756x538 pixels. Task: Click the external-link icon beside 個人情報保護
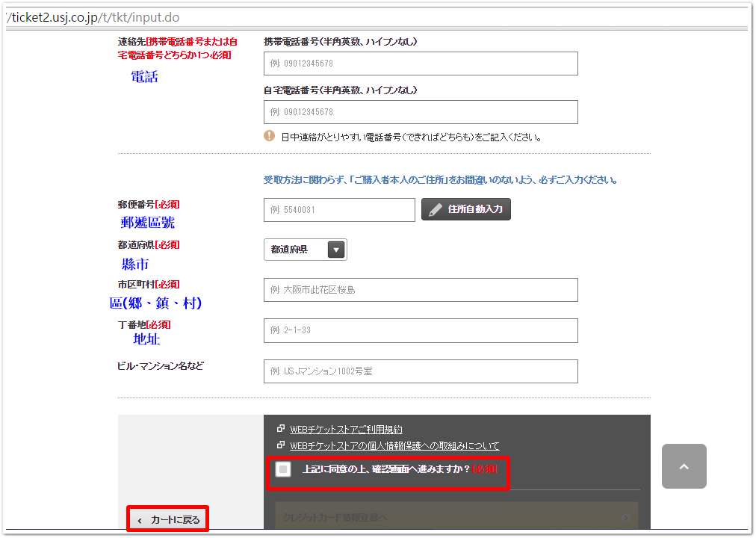tap(281, 445)
